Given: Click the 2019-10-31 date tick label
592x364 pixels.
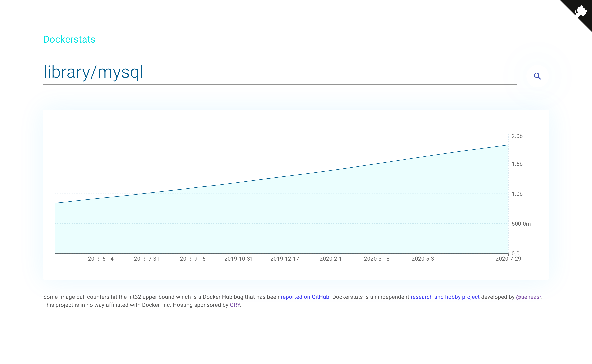Looking at the screenshot, I should coord(239,259).
